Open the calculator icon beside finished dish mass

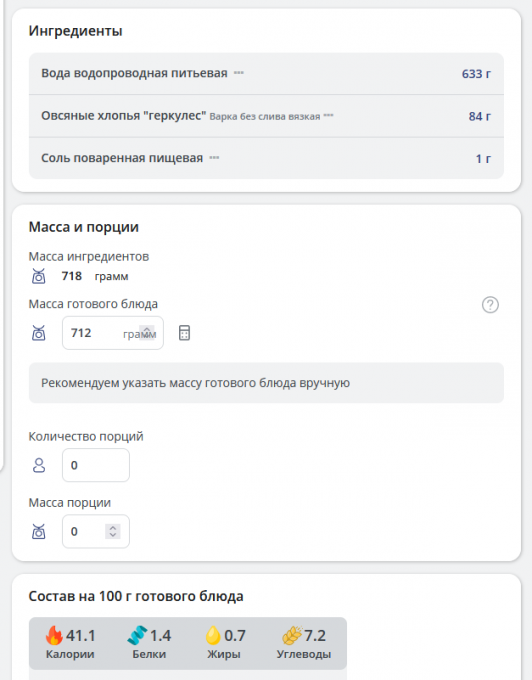point(184,333)
